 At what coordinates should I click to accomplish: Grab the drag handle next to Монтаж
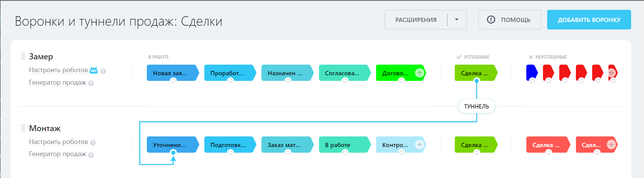[x=23, y=128]
